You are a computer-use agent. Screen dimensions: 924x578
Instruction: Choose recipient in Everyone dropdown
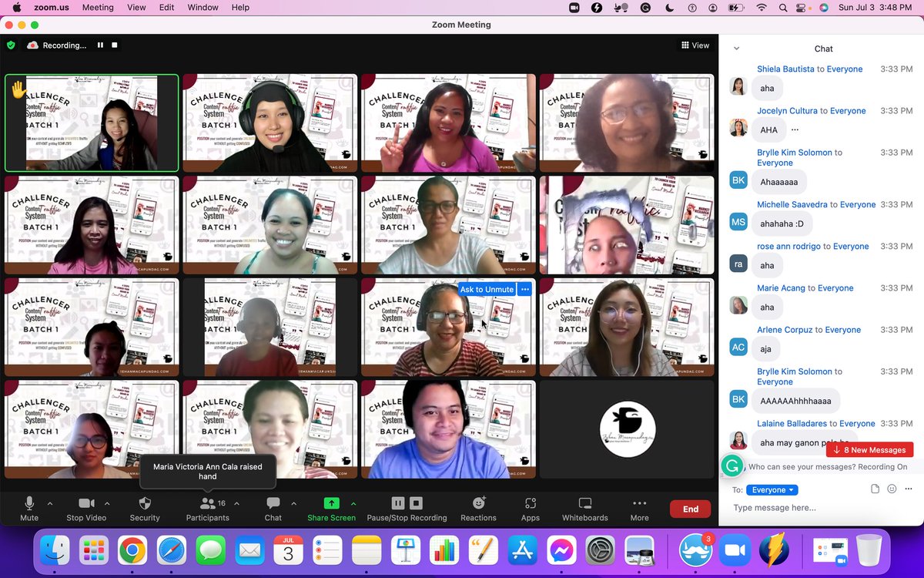click(772, 490)
